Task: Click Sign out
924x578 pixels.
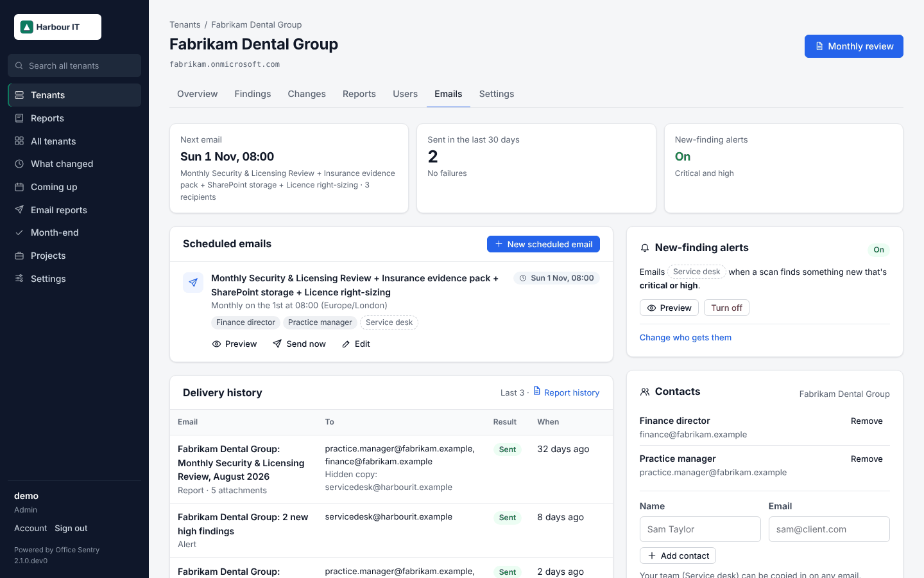Action: [71, 528]
